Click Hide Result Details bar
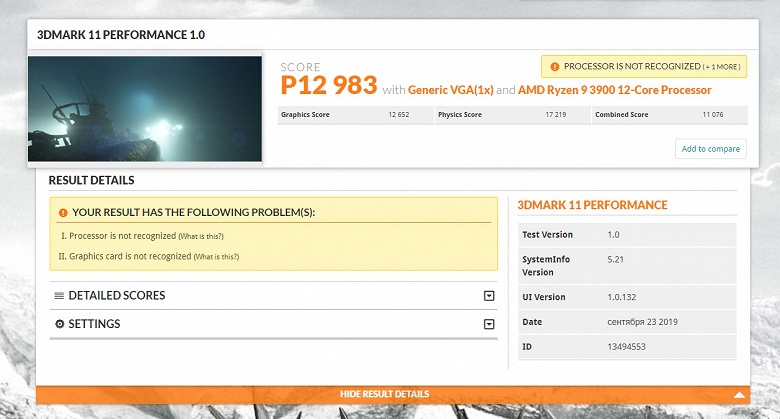The height and width of the screenshot is (419, 780). coord(392,395)
